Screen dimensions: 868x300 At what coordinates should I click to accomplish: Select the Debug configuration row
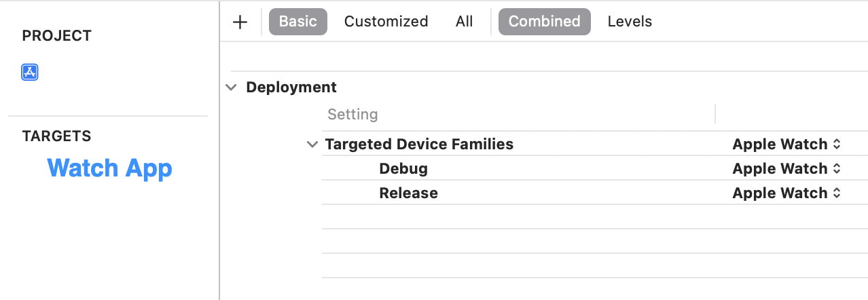403,169
